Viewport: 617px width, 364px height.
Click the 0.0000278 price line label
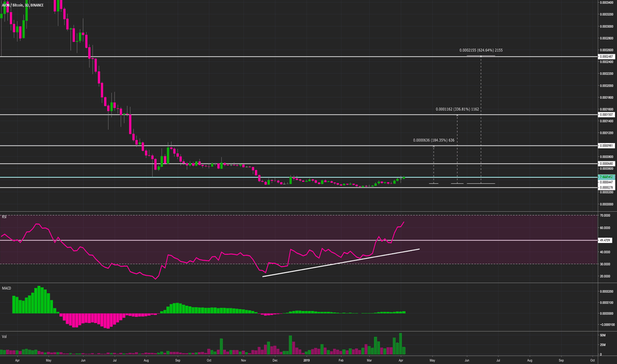606,187
